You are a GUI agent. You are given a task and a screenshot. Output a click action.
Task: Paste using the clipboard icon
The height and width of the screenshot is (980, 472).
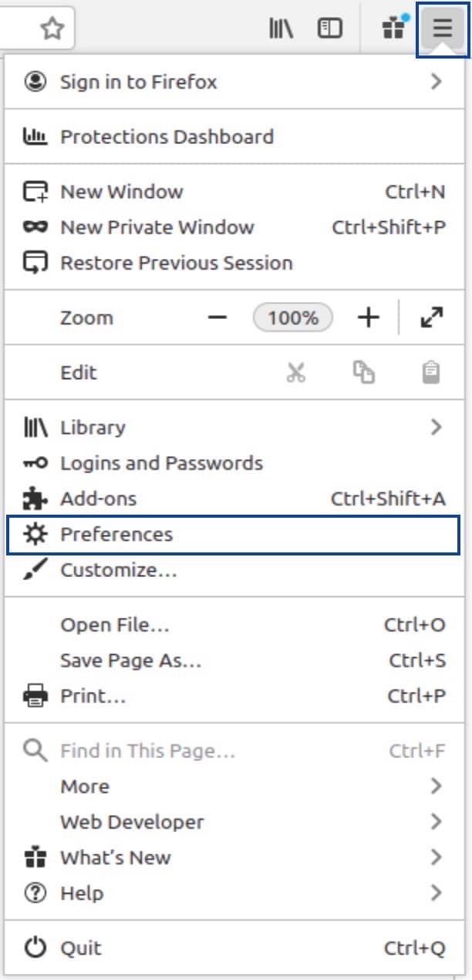[x=430, y=372]
